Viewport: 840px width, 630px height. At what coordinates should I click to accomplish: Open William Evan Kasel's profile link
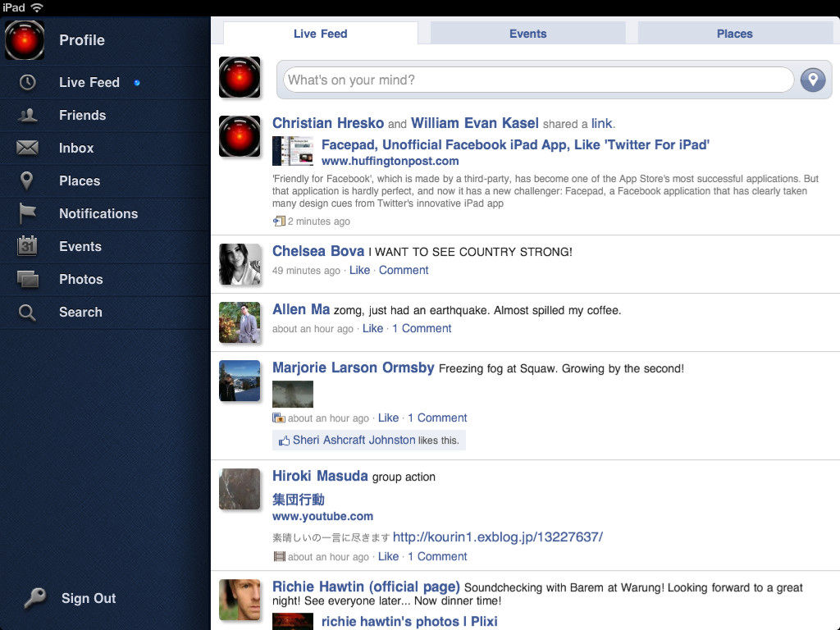point(475,123)
